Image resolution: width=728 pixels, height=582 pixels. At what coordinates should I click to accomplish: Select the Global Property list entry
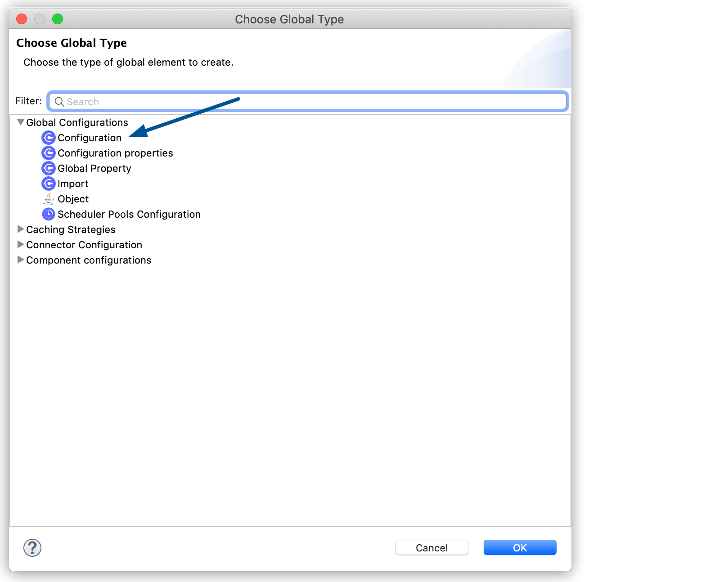pos(94,168)
